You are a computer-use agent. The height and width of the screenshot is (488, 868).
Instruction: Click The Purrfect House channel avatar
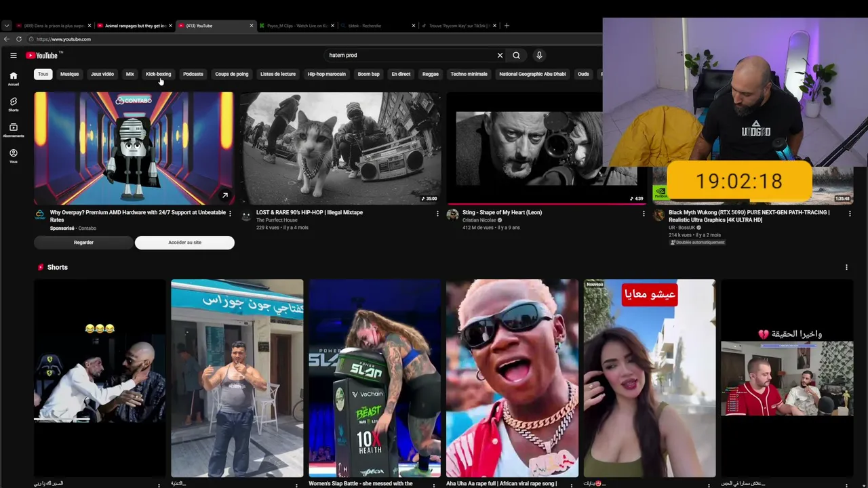246,216
